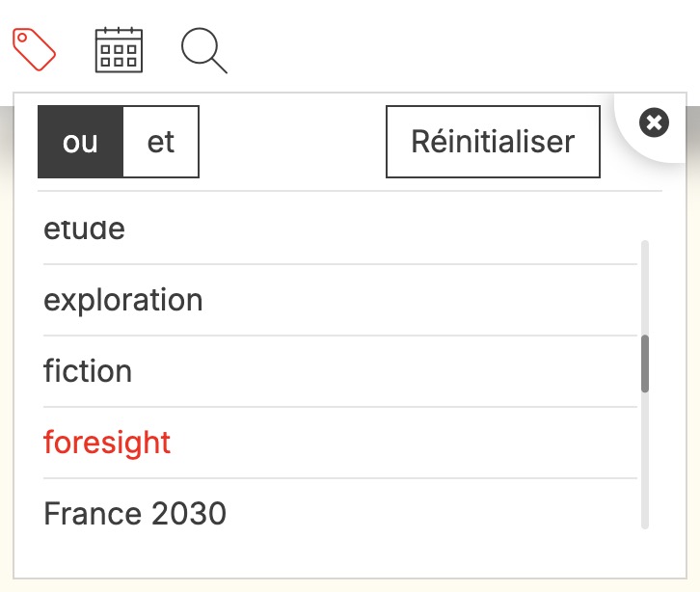Click the tag list scrollbar thumb
Screen dimensions: 700x592
(645, 363)
